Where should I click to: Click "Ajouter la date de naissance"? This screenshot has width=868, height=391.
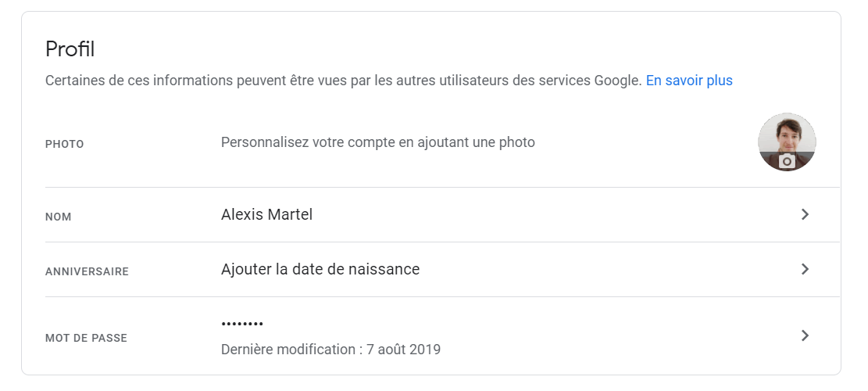[320, 269]
